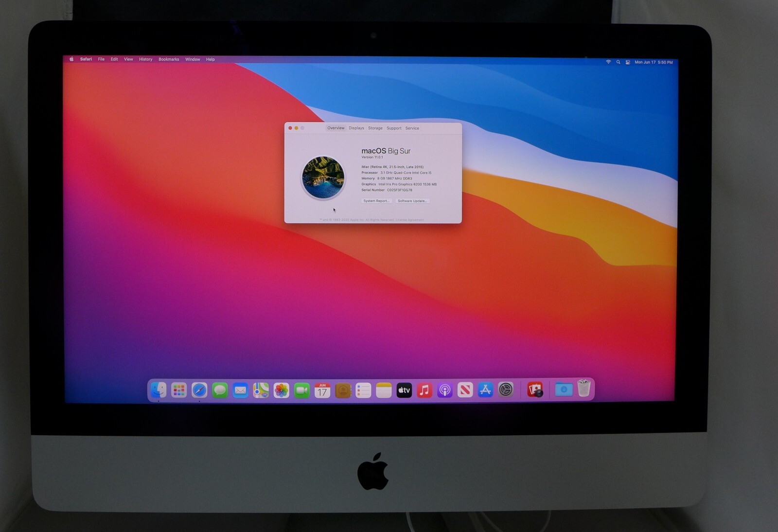Open Control Center from menu bar
Screen dimensions: 778x532
(628, 62)
